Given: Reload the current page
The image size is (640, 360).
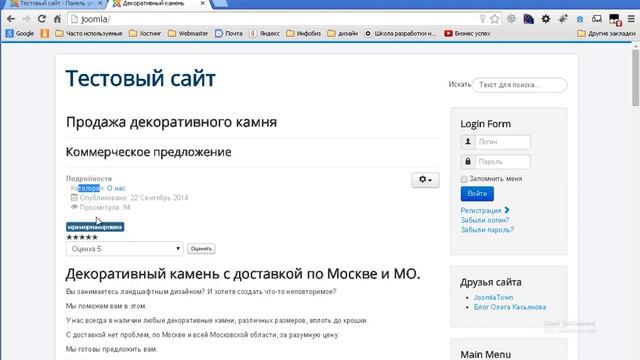Looking at the screenshot, I should point(42,19).
